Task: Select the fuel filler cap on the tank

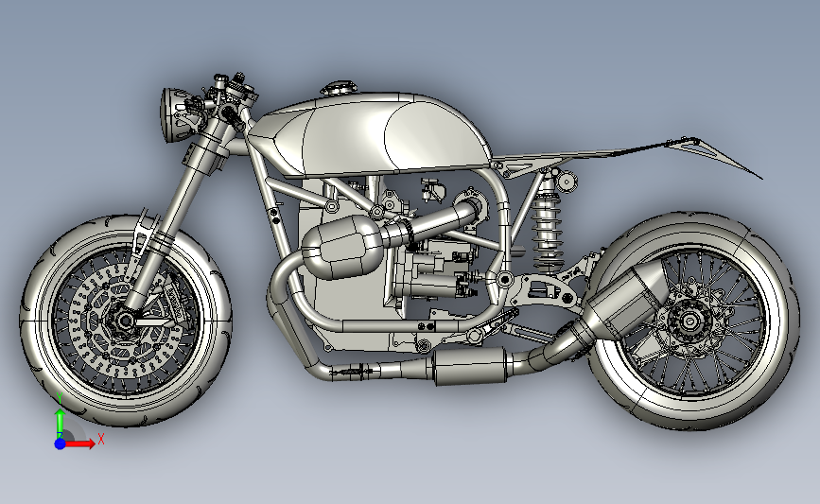Action: pyautogui.click(x=339, y=88)
